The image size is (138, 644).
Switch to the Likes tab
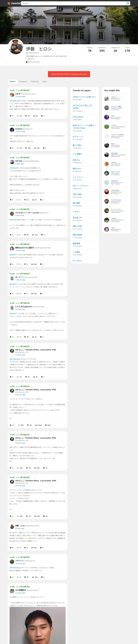pos(45,81)
